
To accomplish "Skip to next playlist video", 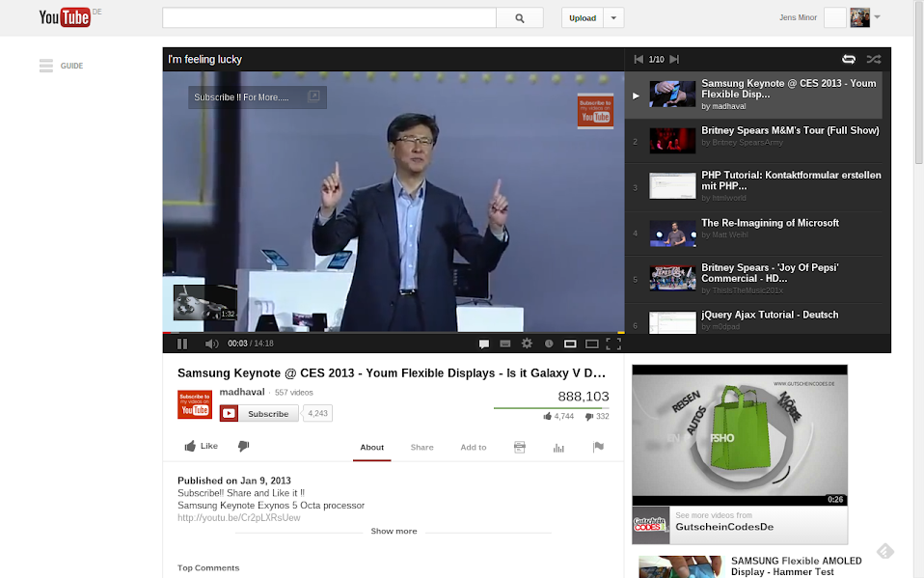I will click(x=675, y=59).
